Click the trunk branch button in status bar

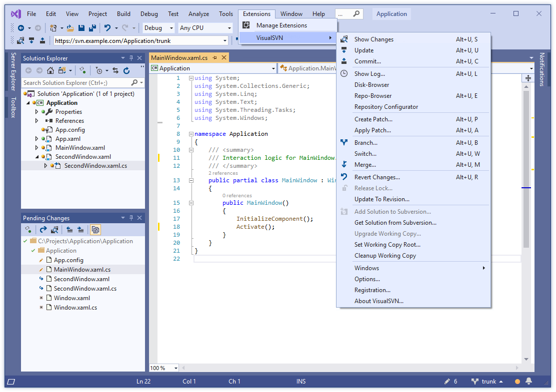pos(487,382)
